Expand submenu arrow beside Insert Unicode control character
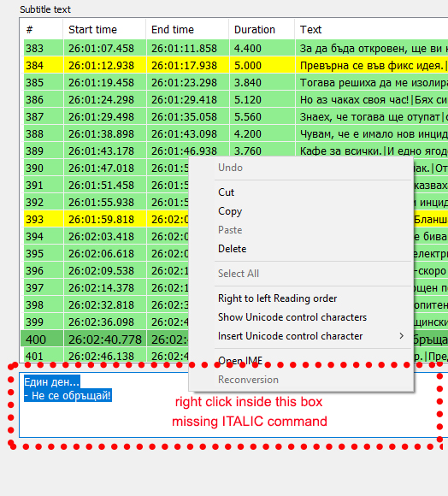This screenshot has width=448, height=496. click(402, 335)
